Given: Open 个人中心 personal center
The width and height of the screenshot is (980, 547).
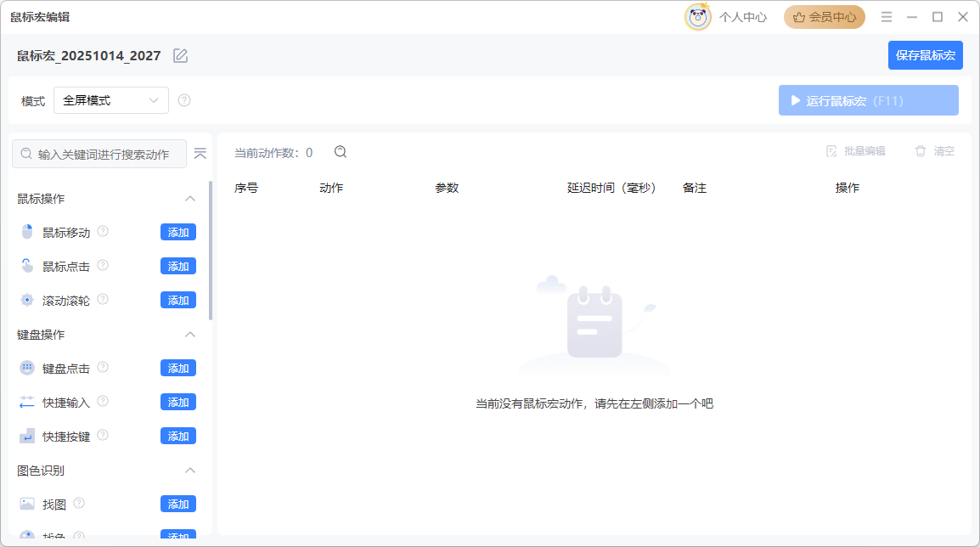Looking at the screenshot, I should click(743, 17).
